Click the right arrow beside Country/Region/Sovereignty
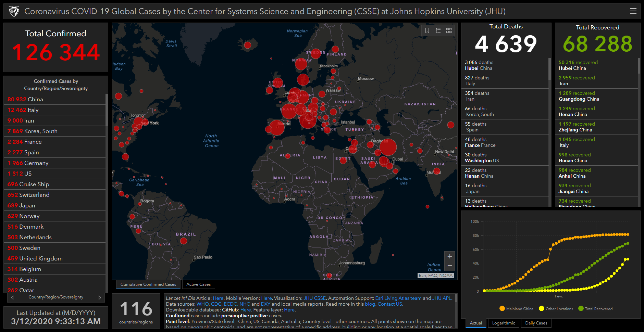 100,297
